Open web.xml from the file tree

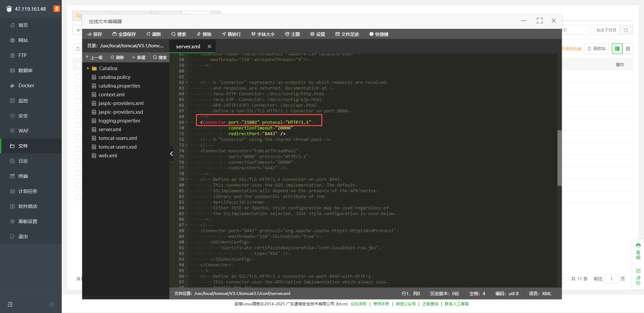pos(108,156)
